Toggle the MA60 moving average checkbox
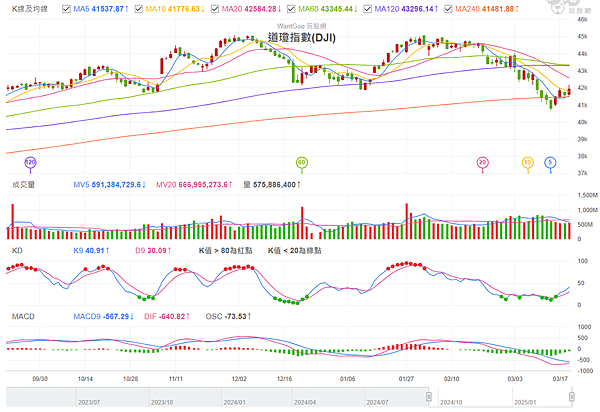 [x=291, y=8]
